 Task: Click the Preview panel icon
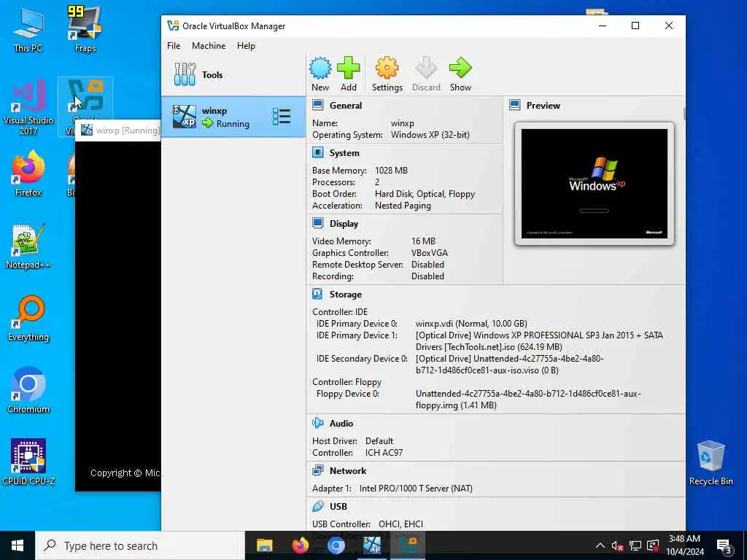[x=515, y=105]
